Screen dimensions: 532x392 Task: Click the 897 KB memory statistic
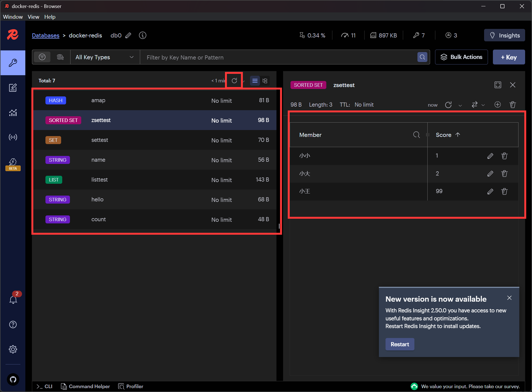(384, 35)
